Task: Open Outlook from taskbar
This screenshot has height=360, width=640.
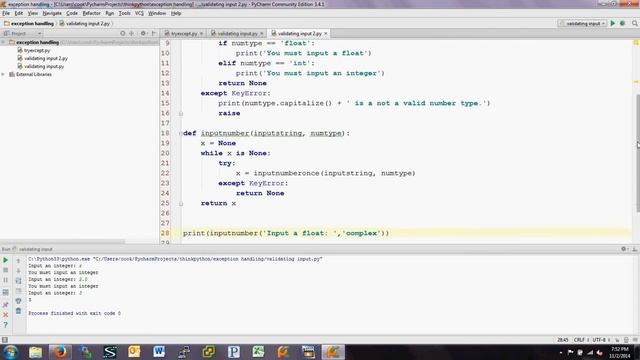Action: (x=134, y=352)
